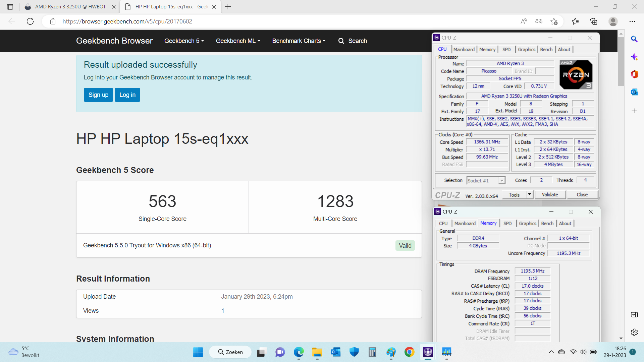The width and height of the screenshot is (644, 362).
Task: Open the favorites list icon
Action: click(575, 21)
